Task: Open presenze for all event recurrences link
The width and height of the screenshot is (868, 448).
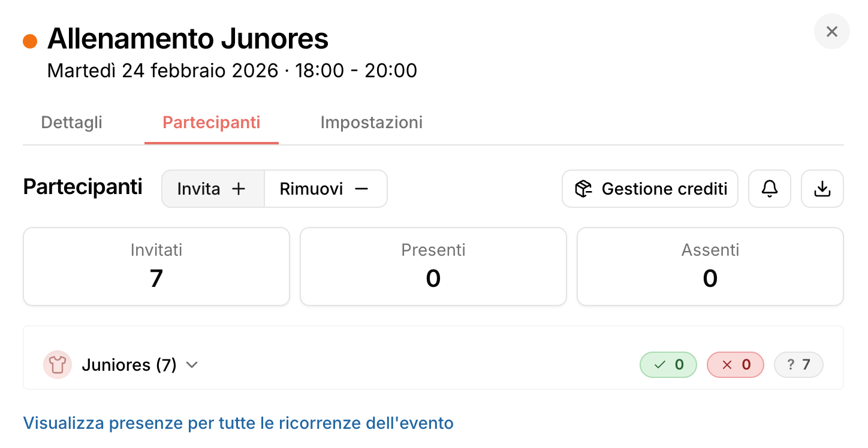Action: coord(238,423)
